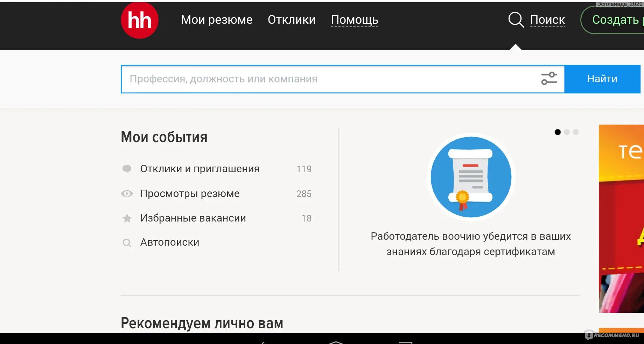Click the Рекомендуем лично вам heading

[x=202, y=323]
